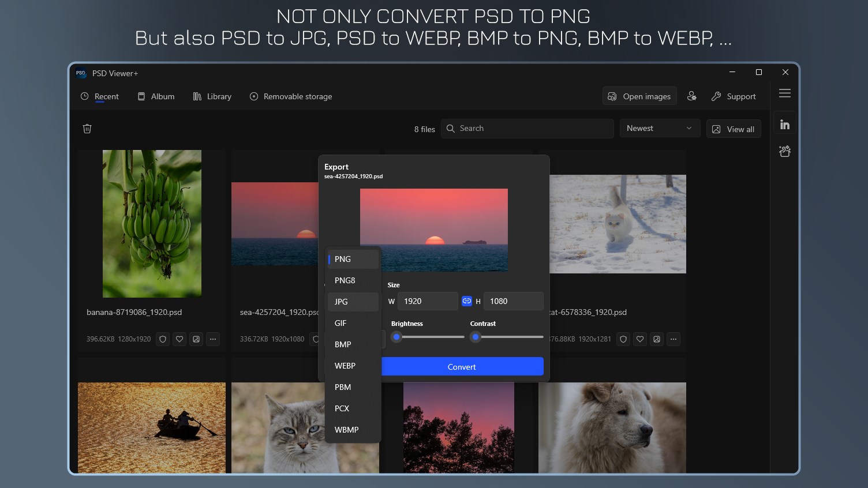The image size is (868, 488).
Task: Click the View all button
Action: [x=734, y=129]
